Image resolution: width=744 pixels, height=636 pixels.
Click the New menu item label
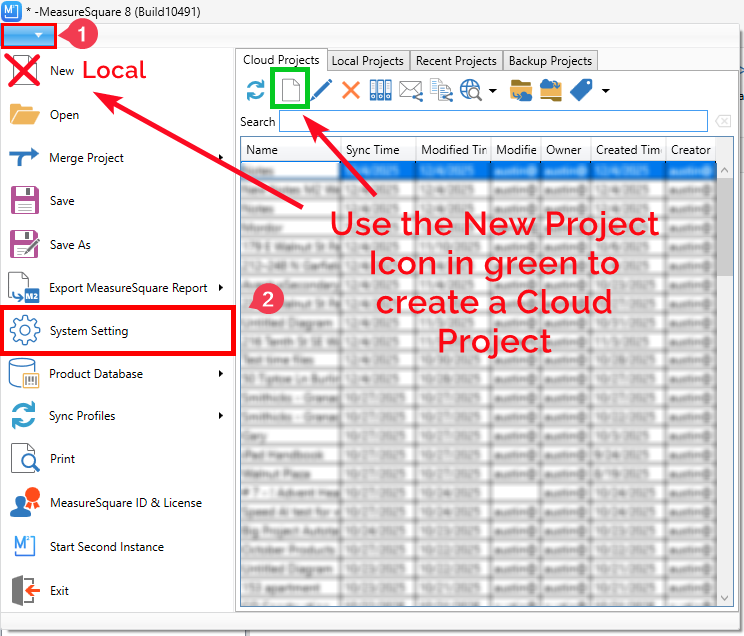pyautogui.click(x=62, y=71)
